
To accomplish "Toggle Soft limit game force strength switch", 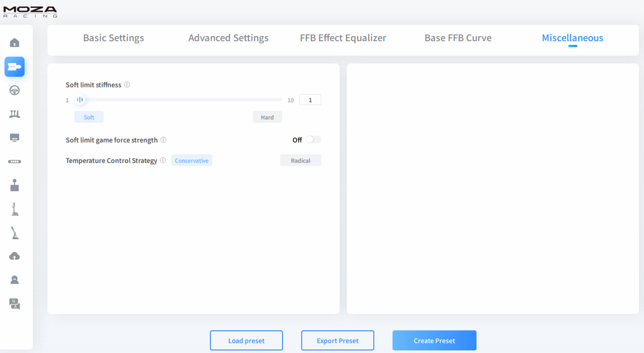I will pyautogui.click(x=313, y=140).
